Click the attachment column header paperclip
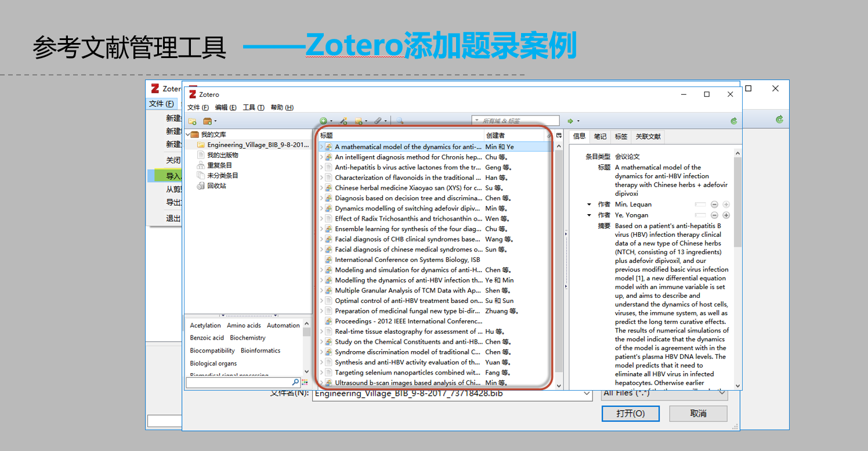This screenshot has height=451, width=868. pyautogui.click(x=550, y=135)
